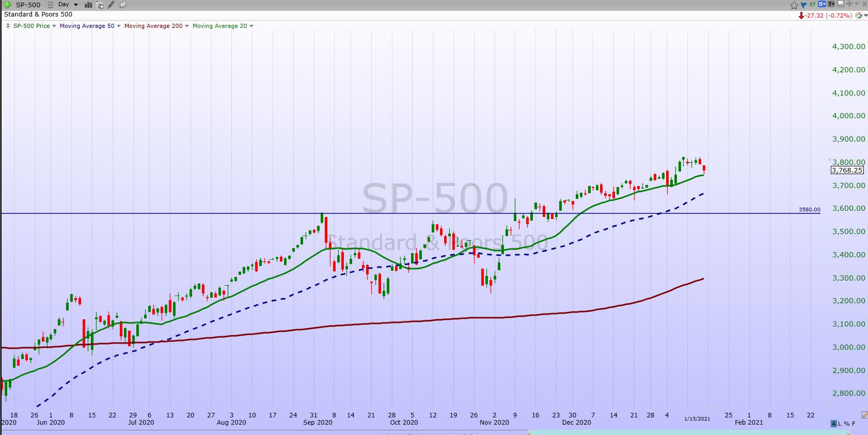
Task: Click the 3,000.00 price axis label
Action: pyautogui.click(x=848, y=347)
